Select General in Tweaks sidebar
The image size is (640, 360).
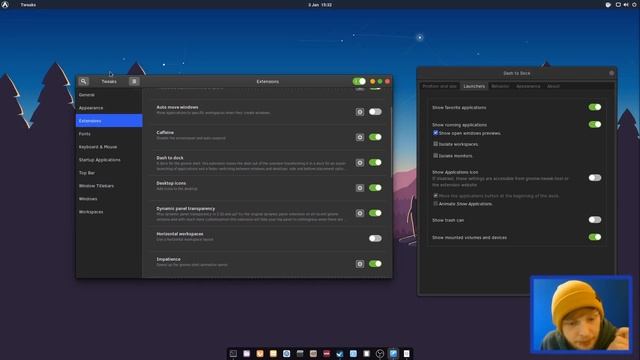tap(109, 95)
